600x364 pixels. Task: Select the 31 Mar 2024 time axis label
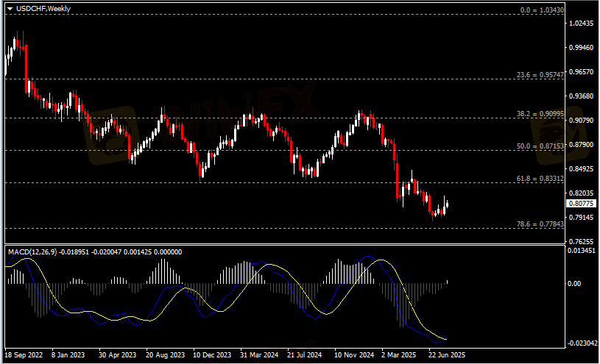[x=259, y=354]
